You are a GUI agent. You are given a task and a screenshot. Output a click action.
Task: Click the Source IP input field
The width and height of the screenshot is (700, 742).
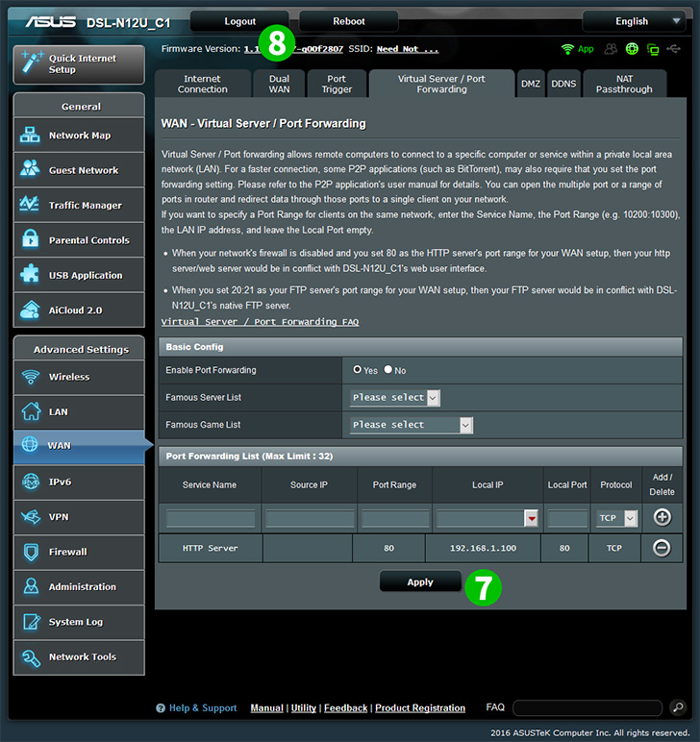[x=310, y=518]
